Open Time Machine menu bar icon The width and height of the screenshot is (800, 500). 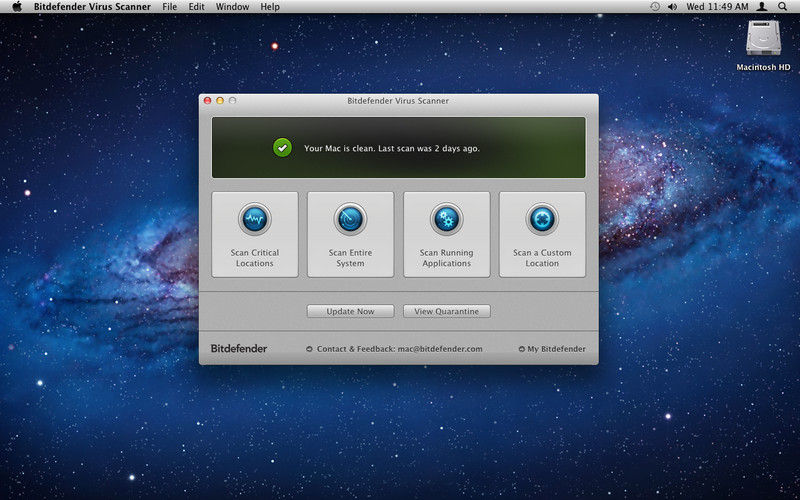point(655,7)
